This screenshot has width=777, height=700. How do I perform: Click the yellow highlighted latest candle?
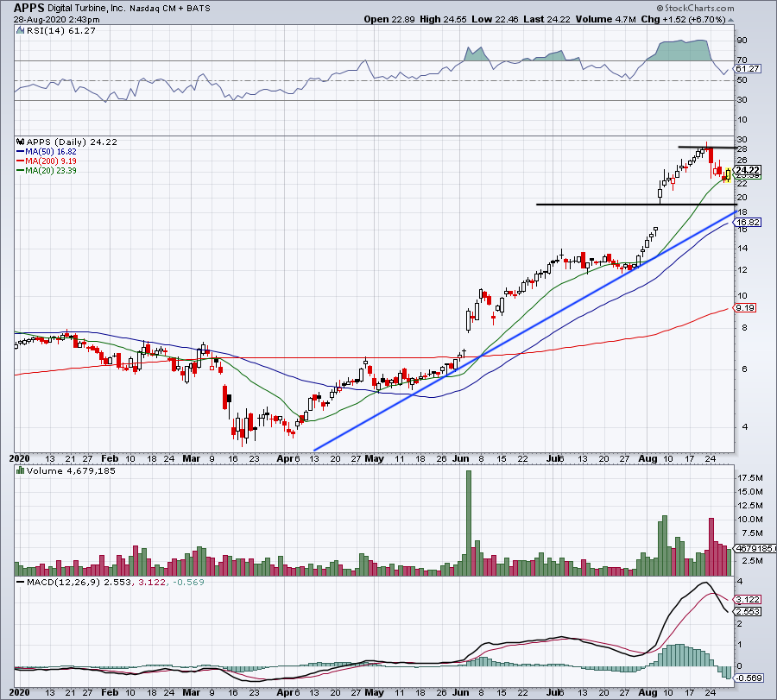(728, 175)
